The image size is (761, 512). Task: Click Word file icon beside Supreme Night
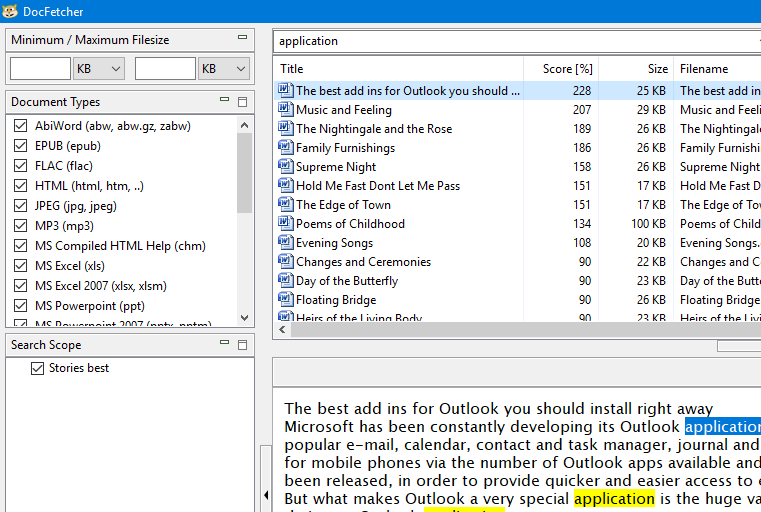[x=285, y=166]
